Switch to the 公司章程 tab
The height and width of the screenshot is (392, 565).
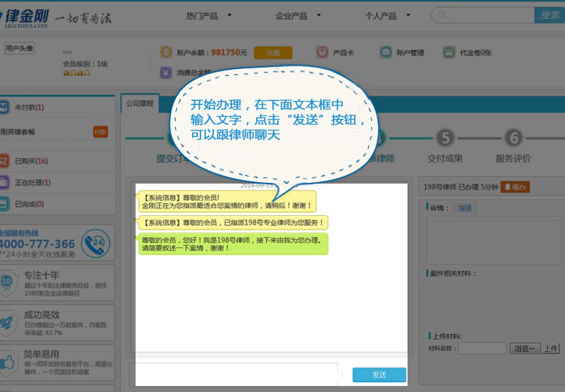point(139,103)
